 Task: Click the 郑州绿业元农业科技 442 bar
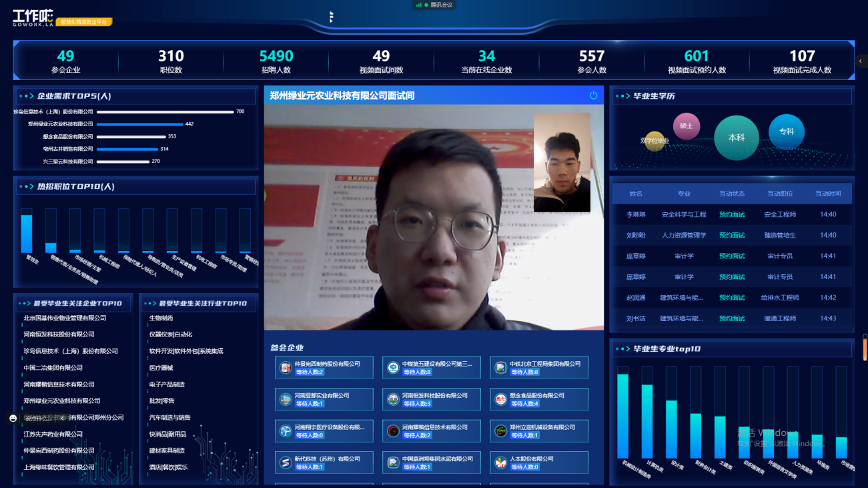(139, 124)
